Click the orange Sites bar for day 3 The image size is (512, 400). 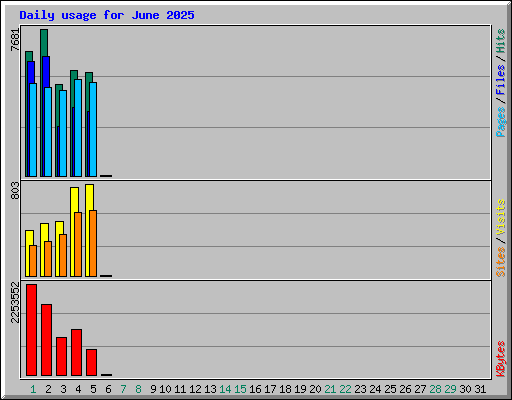pyautogui.click(x=63, y=255)
